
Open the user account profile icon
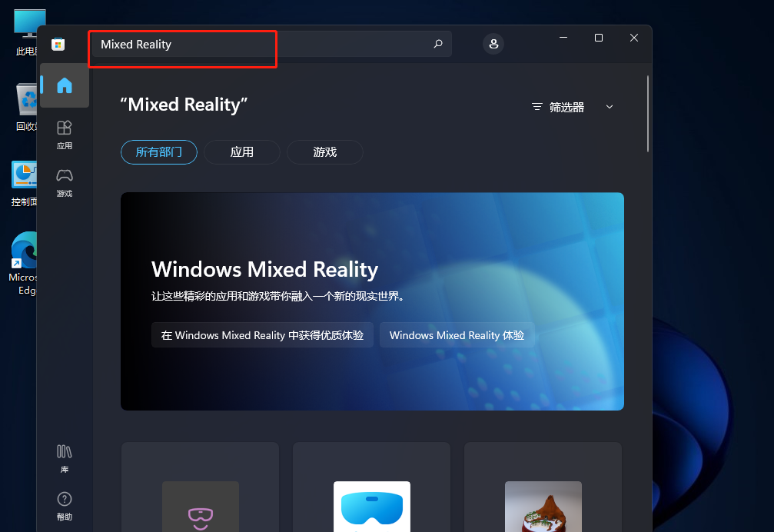493,44
